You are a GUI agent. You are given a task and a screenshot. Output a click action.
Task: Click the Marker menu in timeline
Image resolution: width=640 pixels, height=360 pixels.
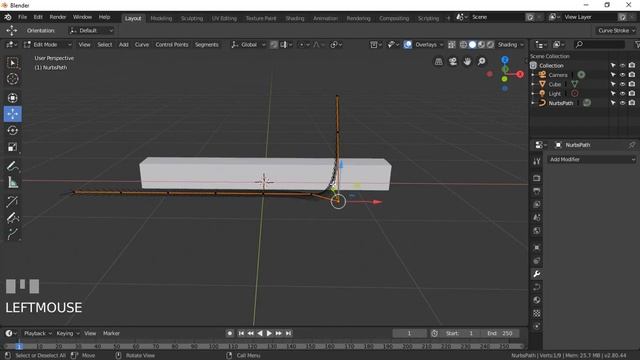pyautogui.click(x=111, y=333)
